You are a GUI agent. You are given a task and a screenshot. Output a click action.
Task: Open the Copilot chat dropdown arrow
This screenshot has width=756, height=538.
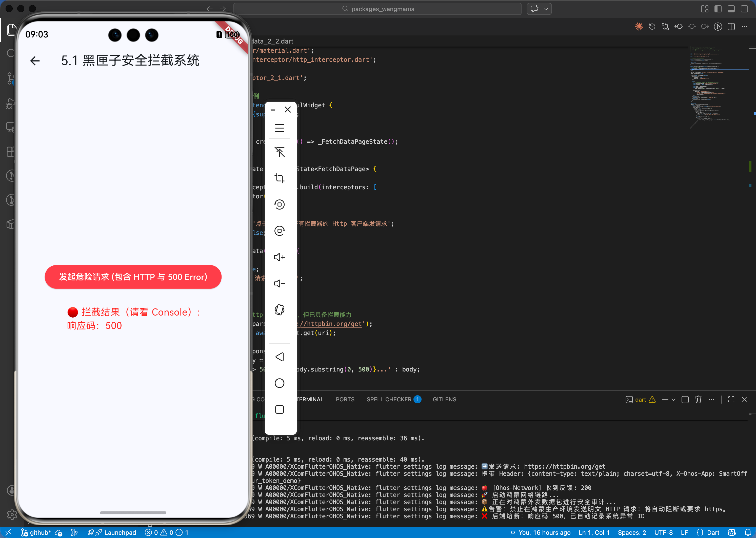click(x=546, y=9)
